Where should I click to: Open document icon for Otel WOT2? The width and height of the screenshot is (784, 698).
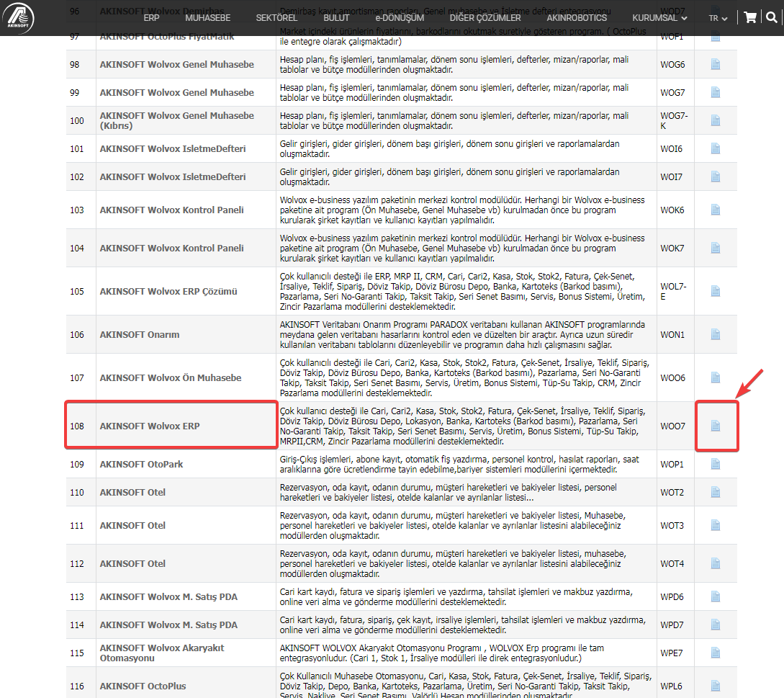pyautogui.click(x=716, y=492)
